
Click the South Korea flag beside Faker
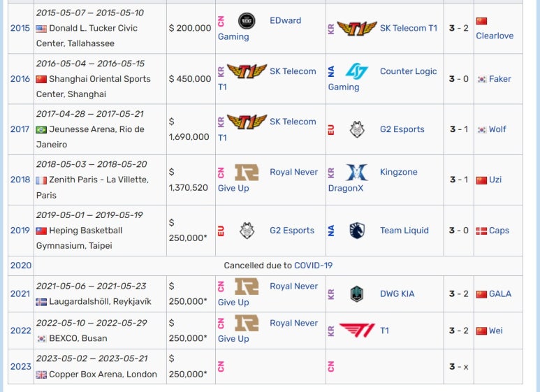pos(481,79)
